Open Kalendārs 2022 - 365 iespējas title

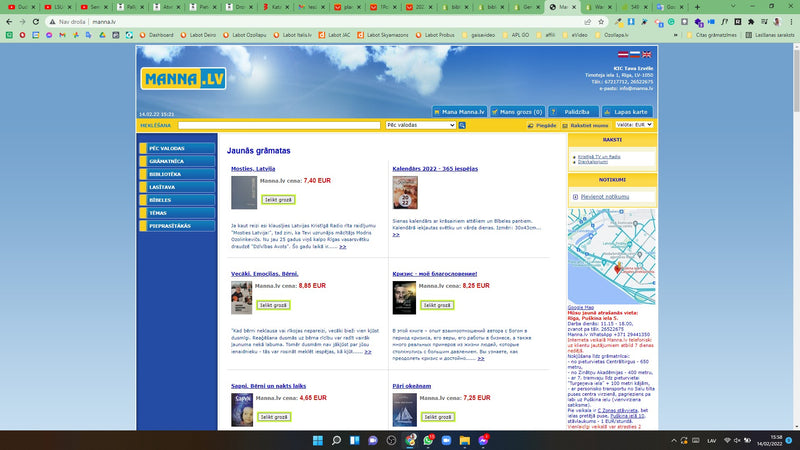(x=435, y=169)
